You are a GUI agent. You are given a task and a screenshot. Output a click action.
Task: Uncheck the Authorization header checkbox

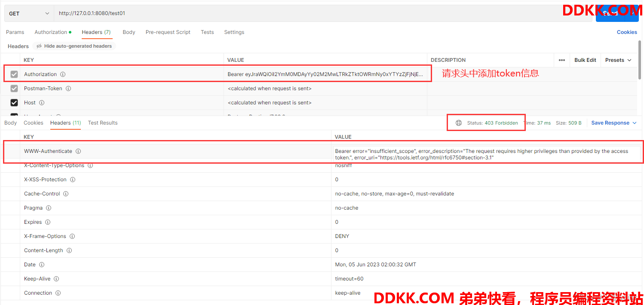[x=14, y=74]
